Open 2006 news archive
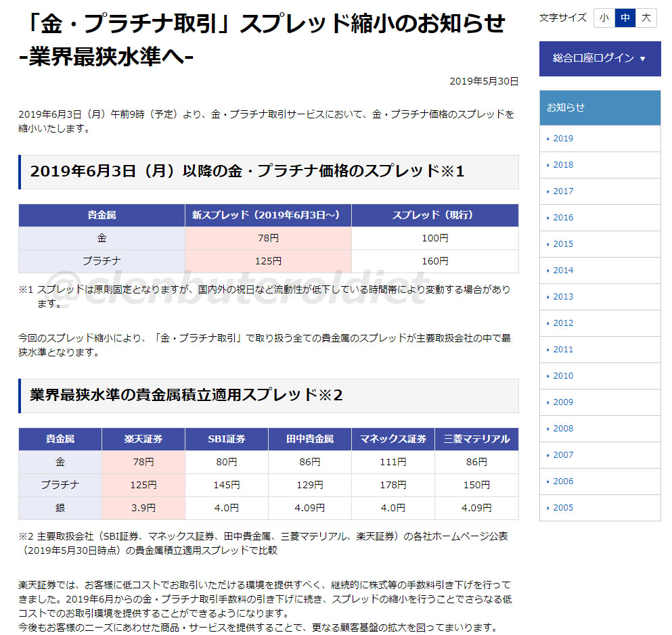 pyautogui.click(x=600, y=481)
